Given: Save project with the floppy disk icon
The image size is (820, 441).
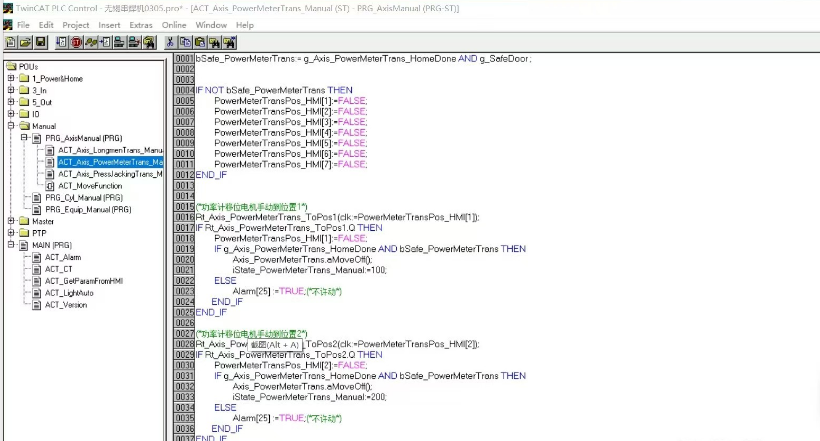Looking at the screenshot, I should click(x=40, y=42).
